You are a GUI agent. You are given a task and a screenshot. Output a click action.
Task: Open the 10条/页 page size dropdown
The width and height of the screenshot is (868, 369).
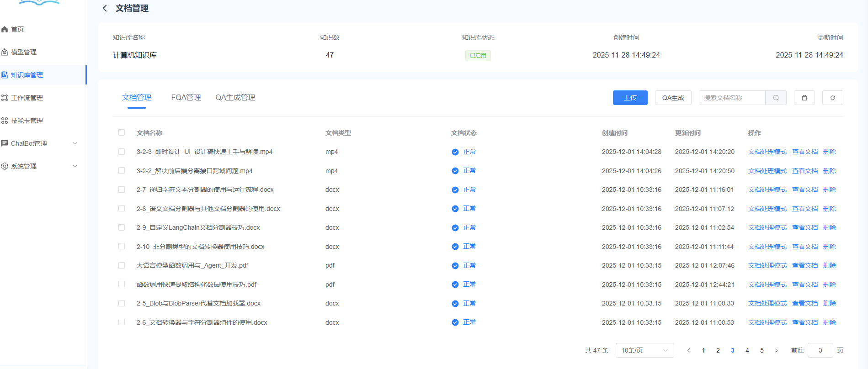644,350
